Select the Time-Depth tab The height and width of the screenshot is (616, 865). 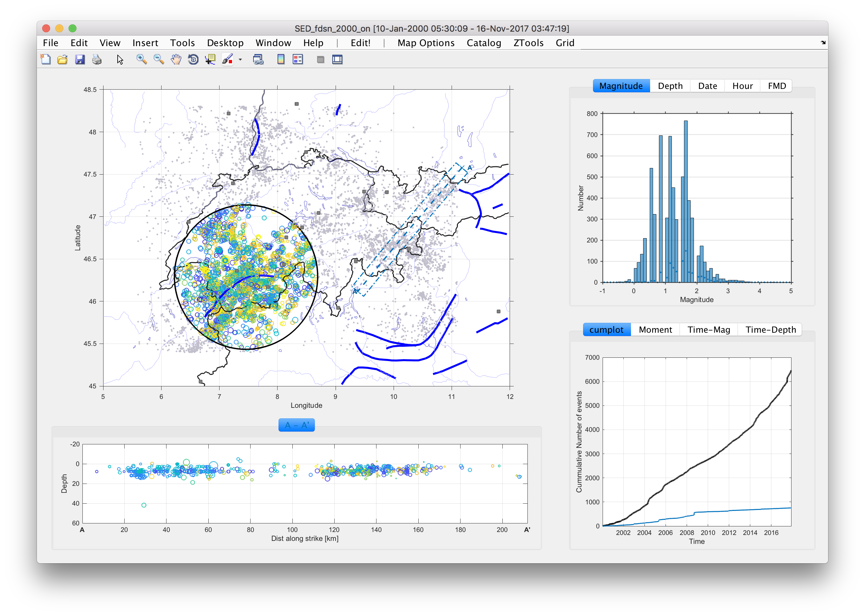click(770, 330)
